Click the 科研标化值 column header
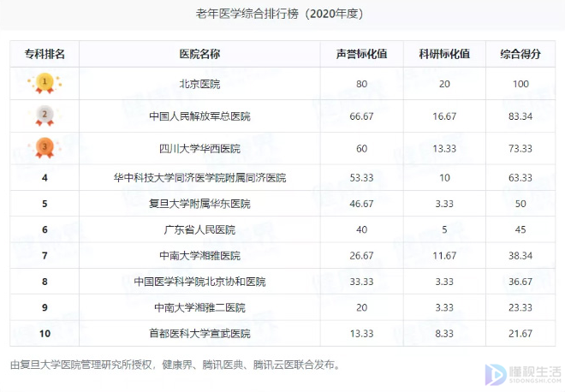This screenshot has width=565, height=392. coord(444,54)
